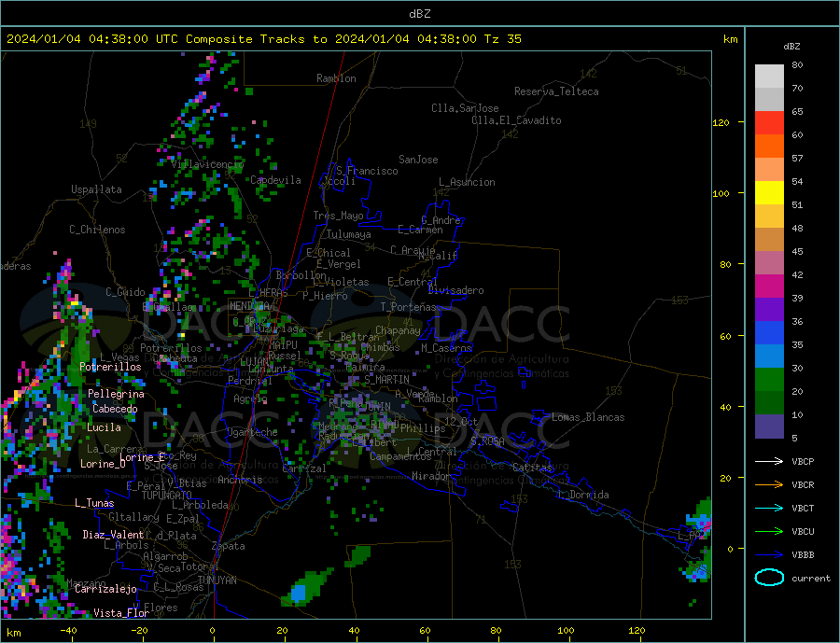The image size is (840, 643).
Task: Click the 'S_MARTIN' place label
Action: 386,380
